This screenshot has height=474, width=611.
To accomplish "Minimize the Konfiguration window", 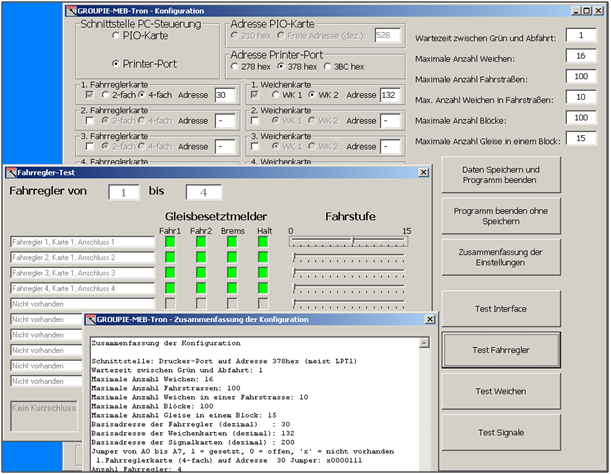I will coord(576,11).
